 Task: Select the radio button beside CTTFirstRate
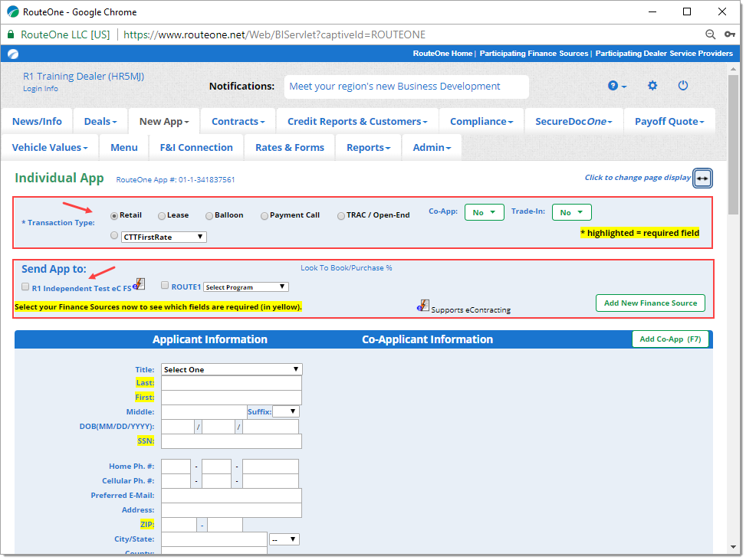pyautogui.click(x=114, y=235)
